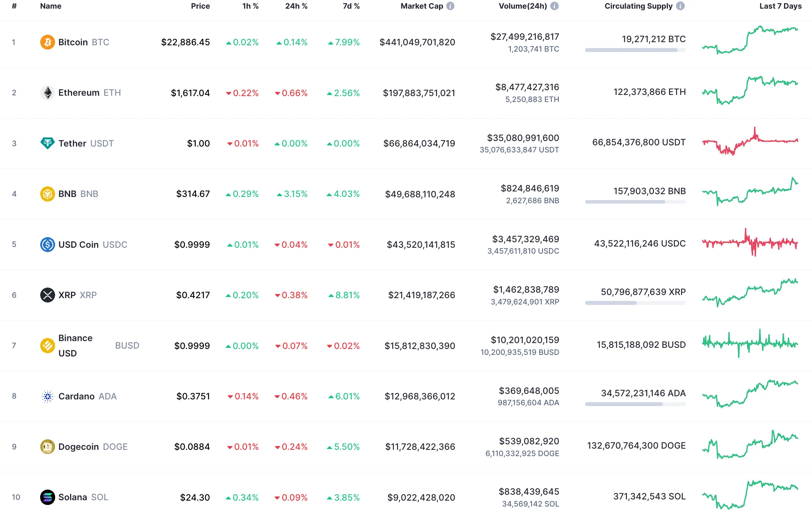Click the Ethereum coin icon
Image resolution: width=812 pixels, height=516 pixels.
tap(47, 93)
